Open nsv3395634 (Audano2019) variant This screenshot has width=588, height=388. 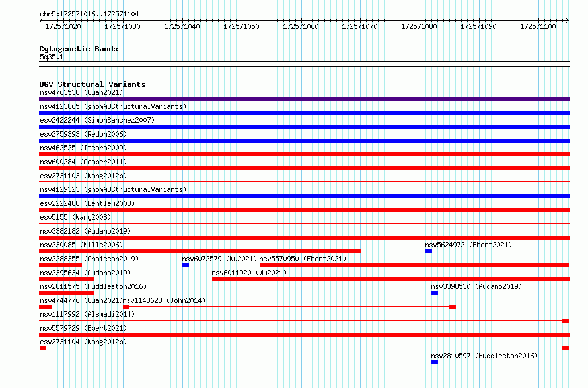(85, 273)
